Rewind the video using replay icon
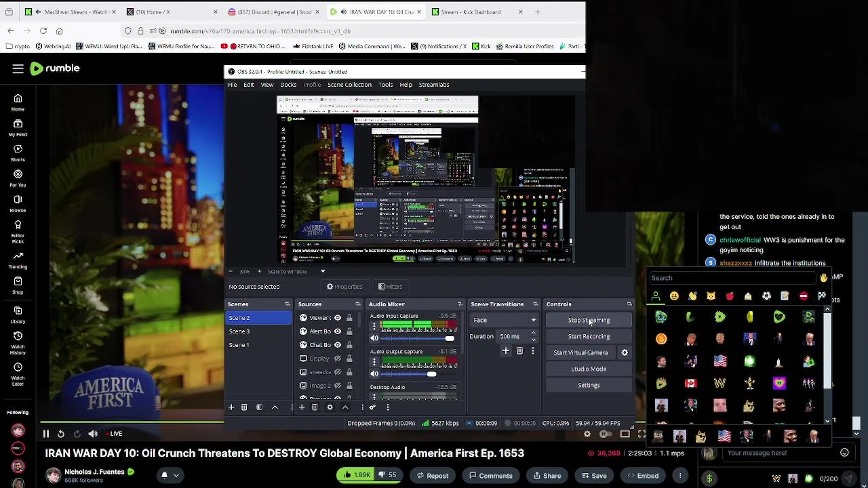 click(61, 434)
